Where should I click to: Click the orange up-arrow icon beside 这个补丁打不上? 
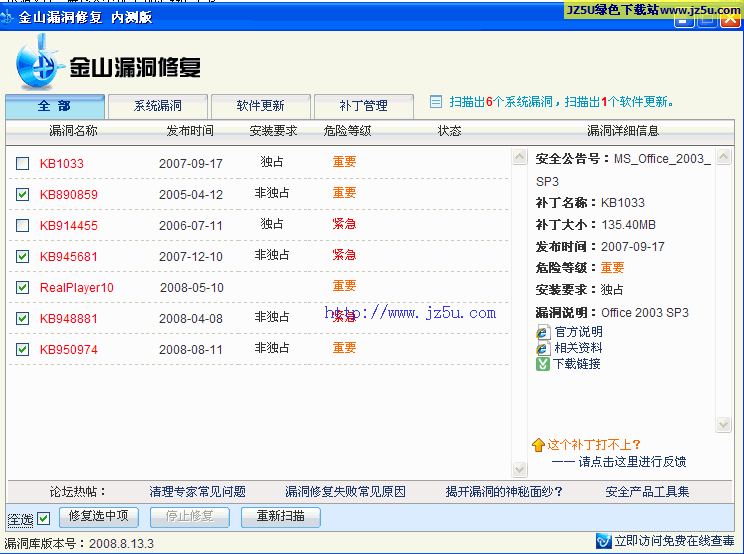538,445
